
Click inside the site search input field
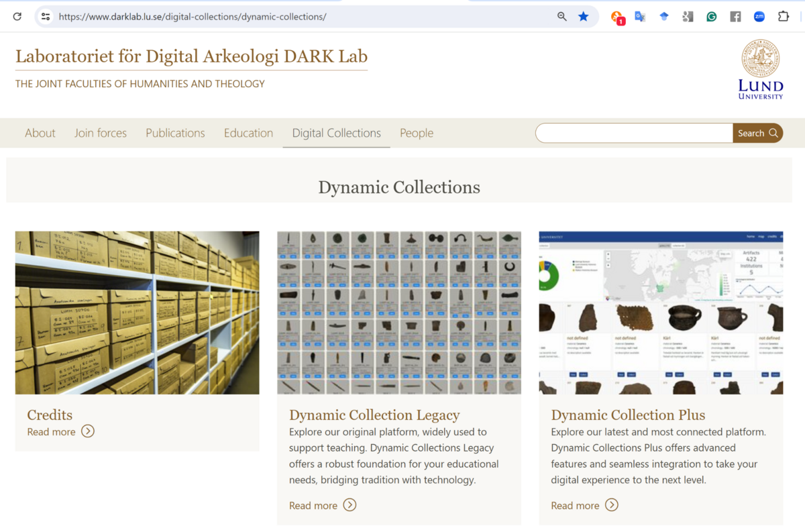click(x=633, y=133)
